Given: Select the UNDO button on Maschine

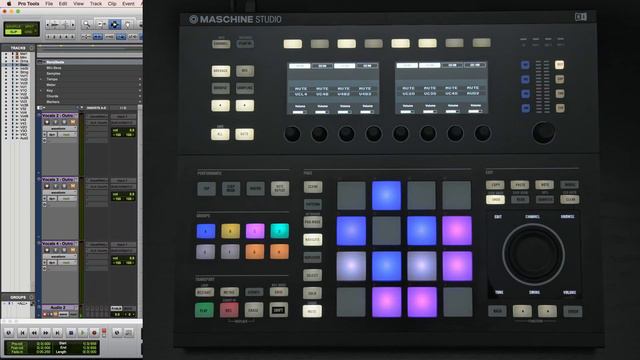Looking at the screenshot, I should click(x=495, y=200).
